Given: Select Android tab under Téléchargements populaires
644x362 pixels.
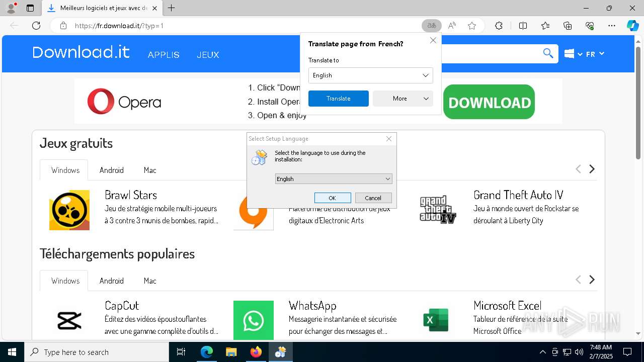Looking at the screenshot, I should click(112, 281).
